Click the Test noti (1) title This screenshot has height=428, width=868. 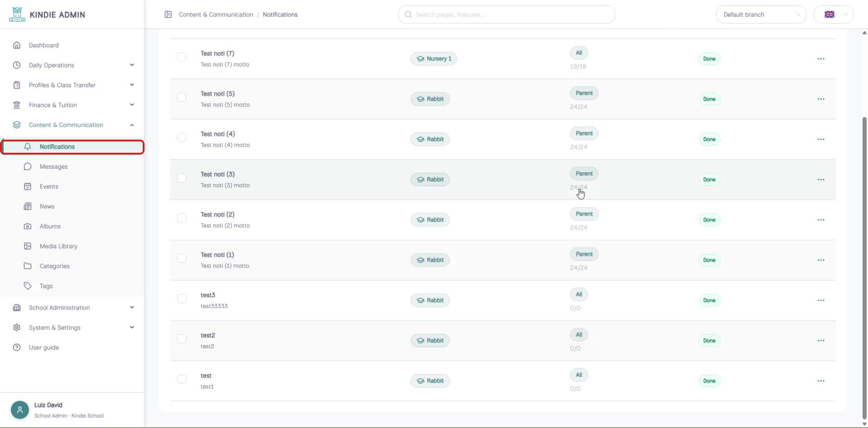pos(217,255)
